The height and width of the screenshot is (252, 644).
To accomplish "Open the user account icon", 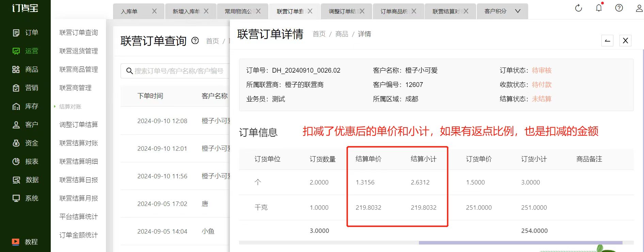I will point(639,8).
